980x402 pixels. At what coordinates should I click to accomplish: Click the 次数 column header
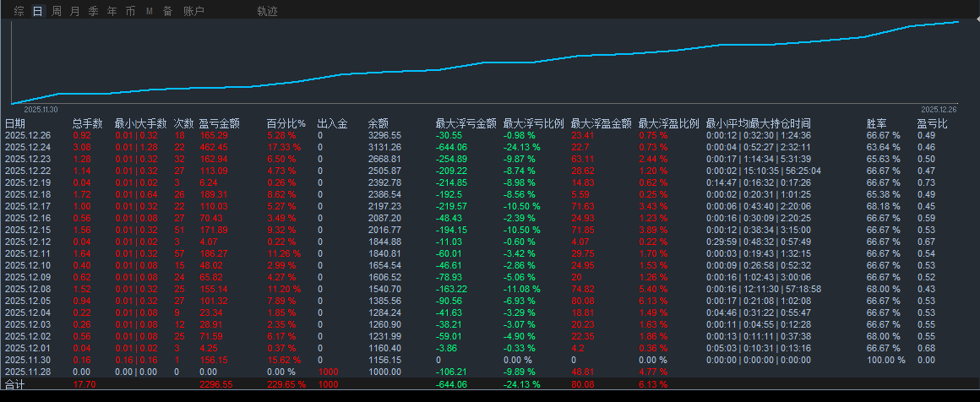coord(184,123)
